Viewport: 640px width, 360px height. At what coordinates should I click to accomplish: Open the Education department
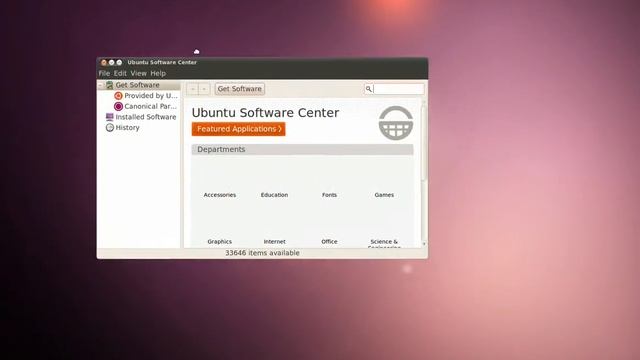(x=274, y=195)
